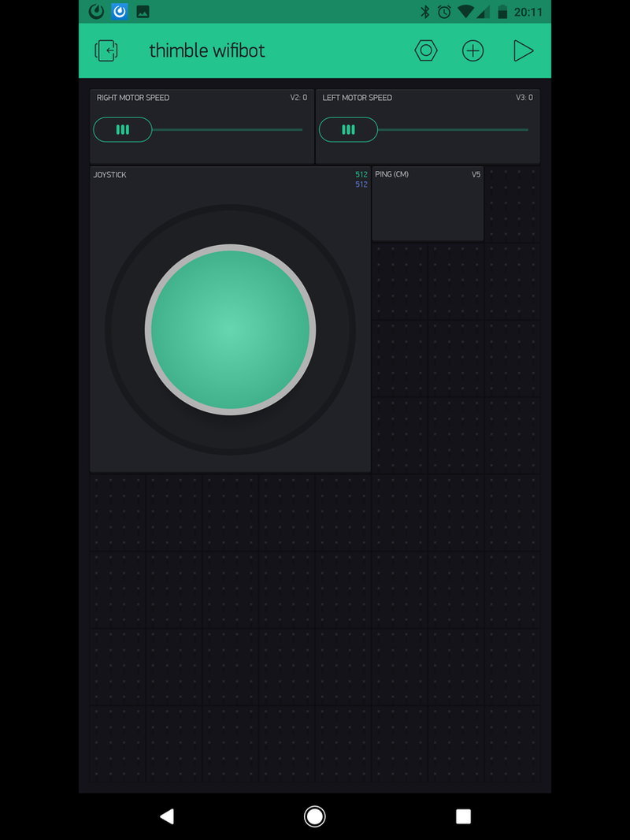Tap the LEFT MOTOR SPEED label
The image size is (630, 840).
tap(357, 98)
